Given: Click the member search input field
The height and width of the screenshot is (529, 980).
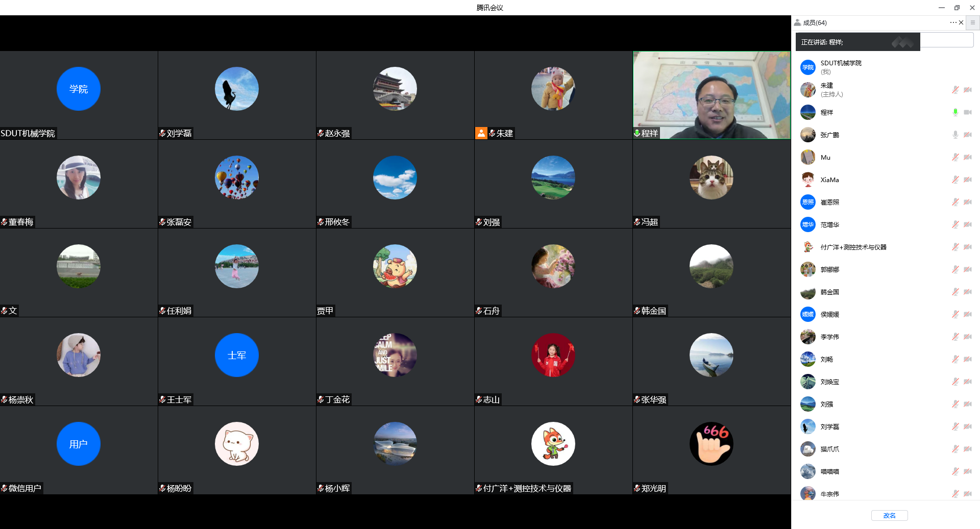Looking at the screenshot, I should (x=946, y=41).
